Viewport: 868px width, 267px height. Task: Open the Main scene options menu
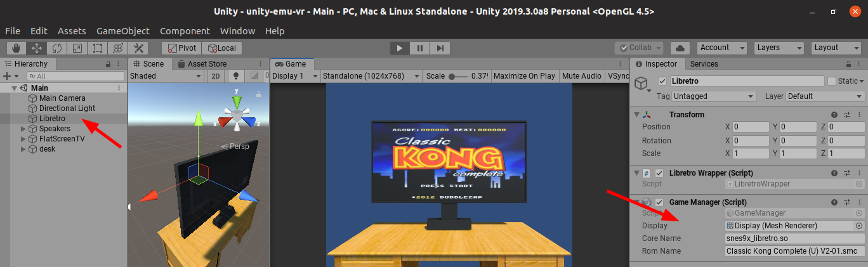(x=119, y=88)
